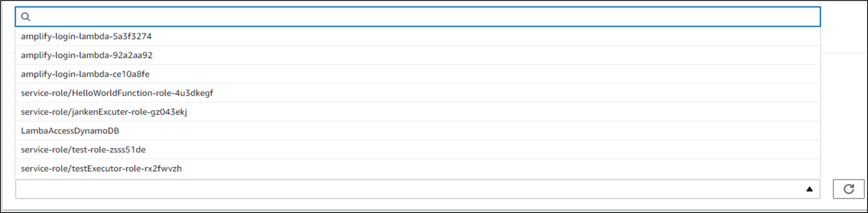Select service-role/HelloWorldFunction-role-4u3dkegf
The width and height of the screenshot is (868, 213).
point(117,93)
